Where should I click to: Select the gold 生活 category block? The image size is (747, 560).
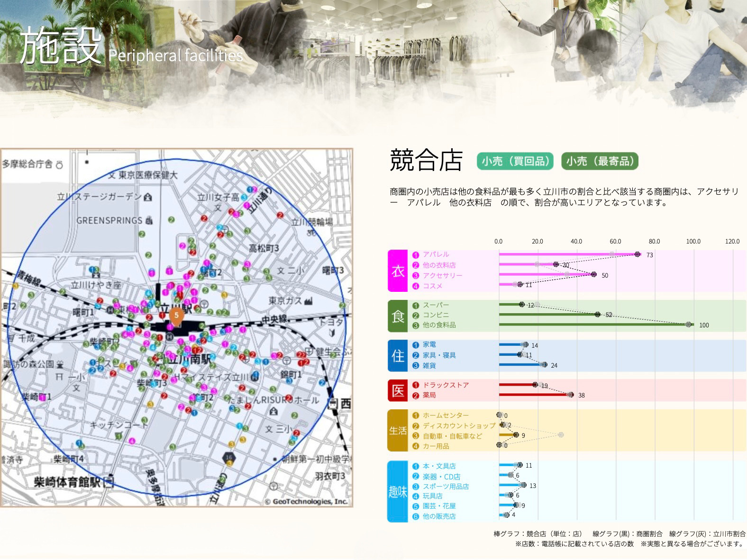[398, 430]
